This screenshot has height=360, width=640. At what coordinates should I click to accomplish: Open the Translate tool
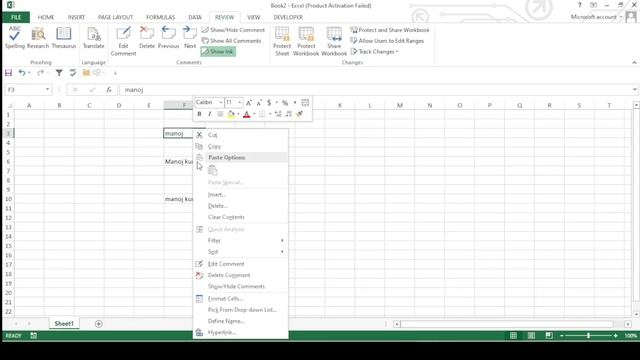click(93, 38)
